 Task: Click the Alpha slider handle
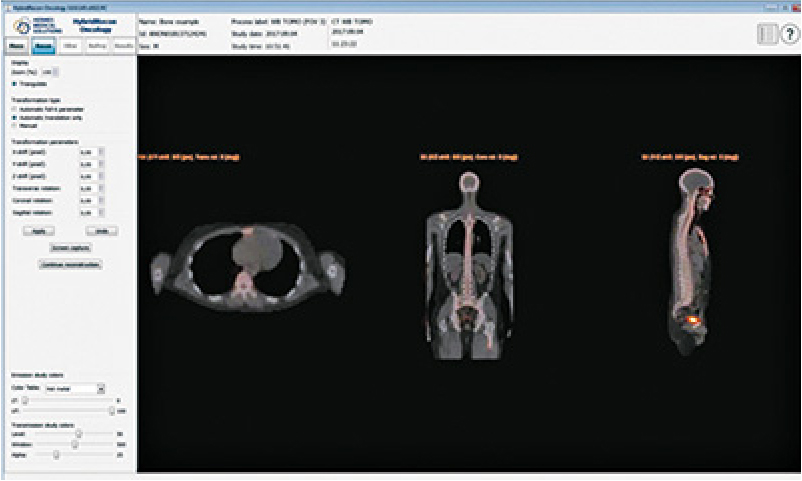tap(56, 455)
